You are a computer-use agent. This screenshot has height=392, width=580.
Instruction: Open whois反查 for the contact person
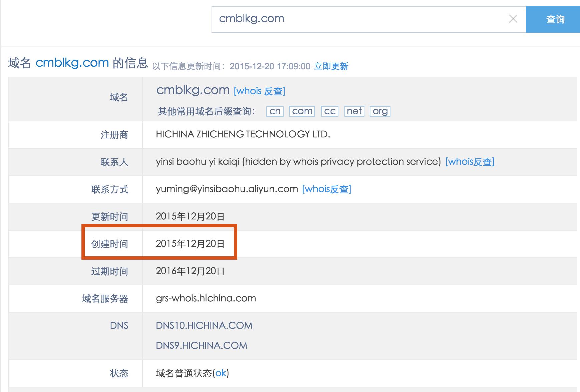tap(470, 162)
